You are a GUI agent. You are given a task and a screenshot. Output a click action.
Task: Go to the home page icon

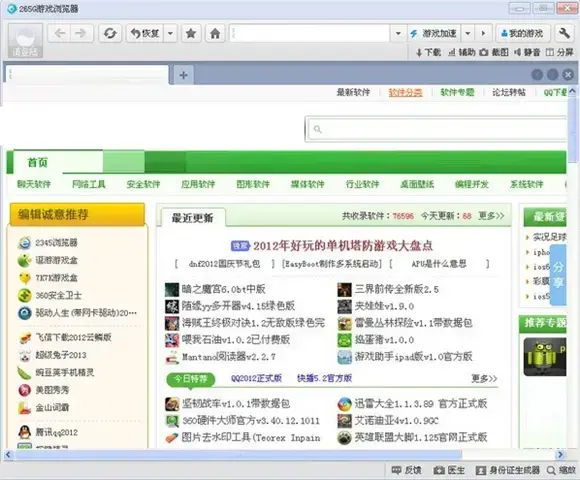pos(215,34)
